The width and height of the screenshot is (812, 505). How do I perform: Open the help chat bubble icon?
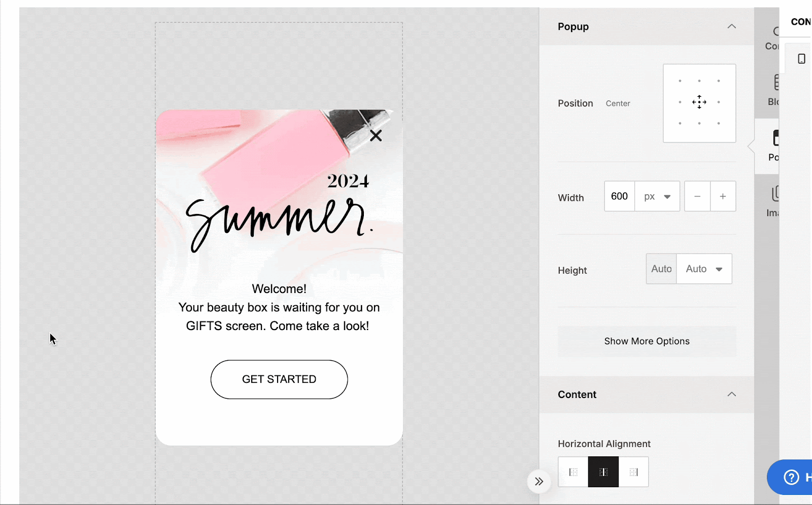pos(792,477)
